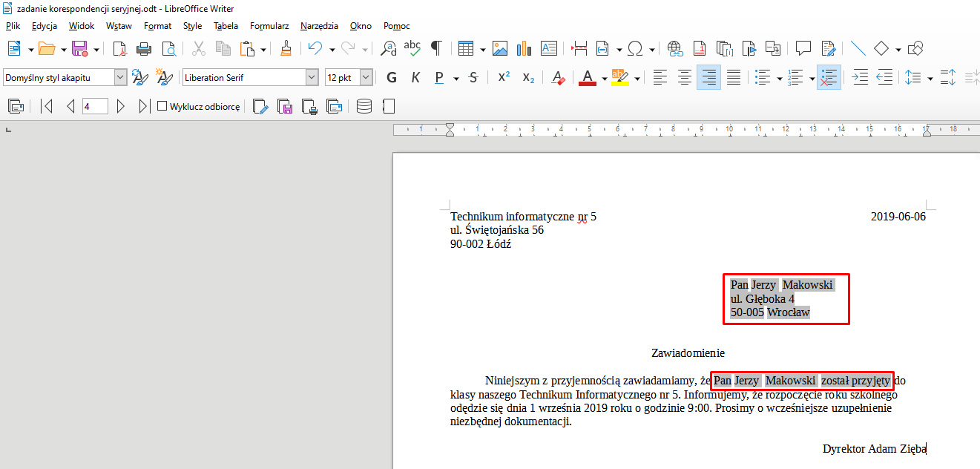Screen dimensions: 980x469
Task: Open the line spacing dropdown arrow
Action: point(929,78)
